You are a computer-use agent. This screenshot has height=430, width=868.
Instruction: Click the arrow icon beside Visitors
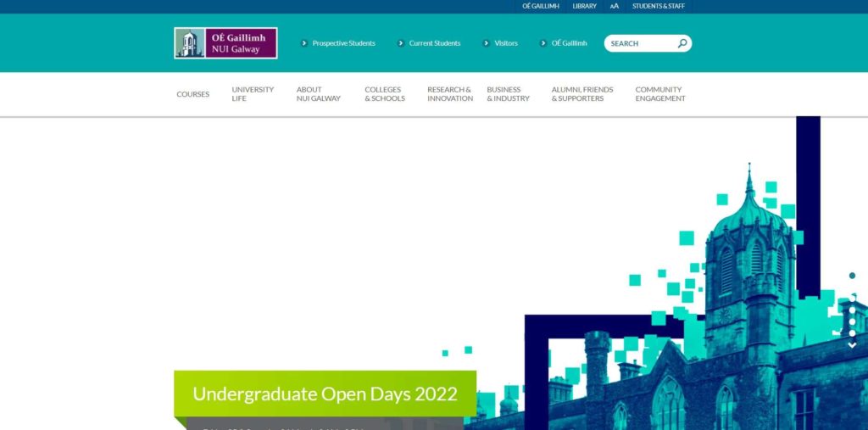tap(486, 43)
